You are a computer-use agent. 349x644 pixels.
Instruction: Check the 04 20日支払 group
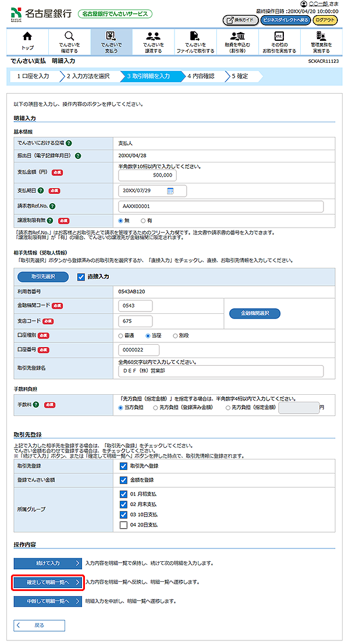(x=123, y=525)
